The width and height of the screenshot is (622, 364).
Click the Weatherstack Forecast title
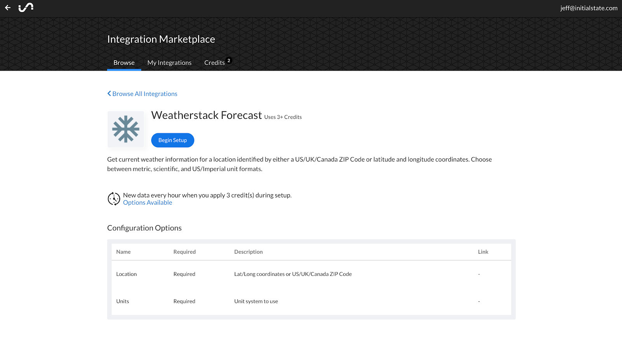tap(206, 115)
